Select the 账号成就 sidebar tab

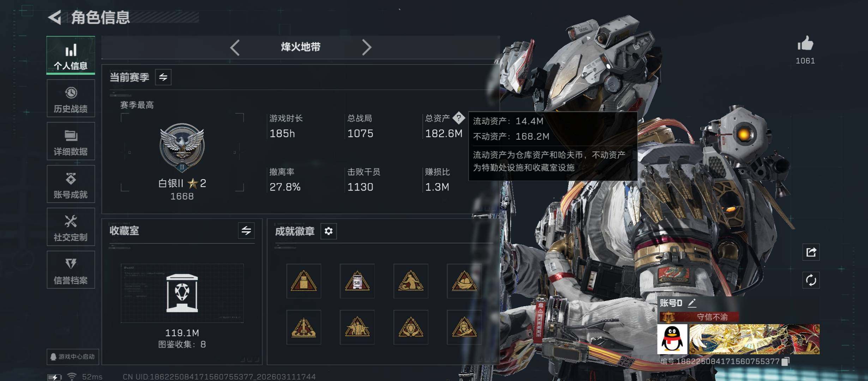pyautogui.click(x=71, y=184)
